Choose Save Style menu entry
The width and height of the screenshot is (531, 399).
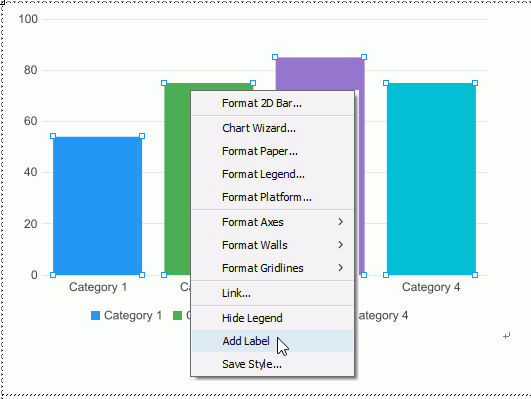(x=273, y=364)
